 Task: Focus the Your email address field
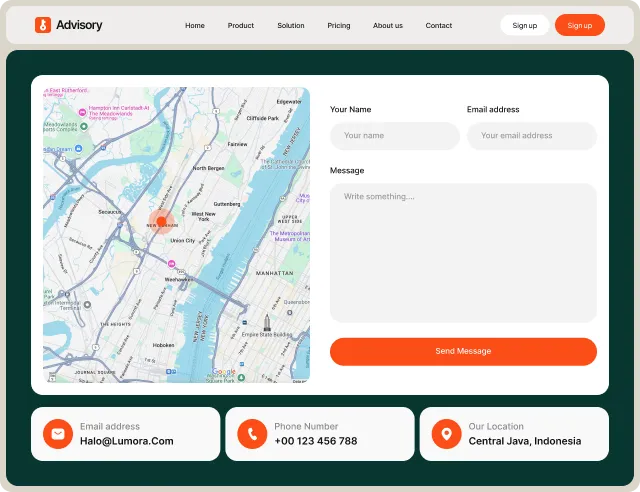532,136
